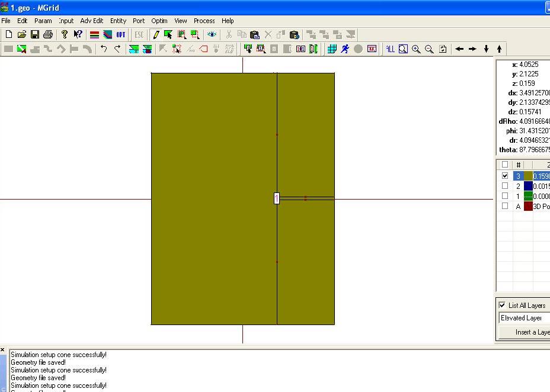550x392 pixels.
Task: Select the yellow pencil draw tool
Action: tap(156, 35)
